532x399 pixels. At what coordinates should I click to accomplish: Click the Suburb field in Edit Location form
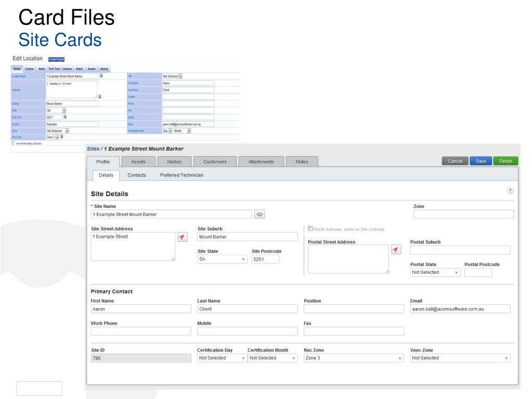(x=72, y=104)
